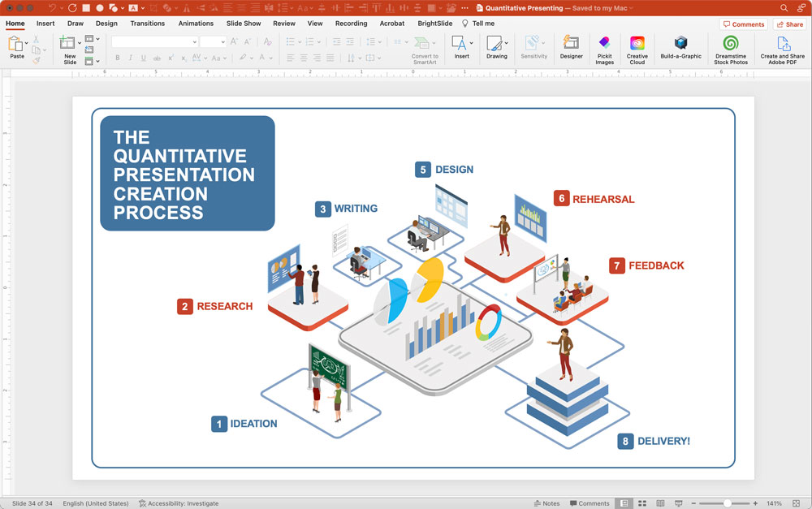Open the slide Layout dropdown

(x=92, y=39)
